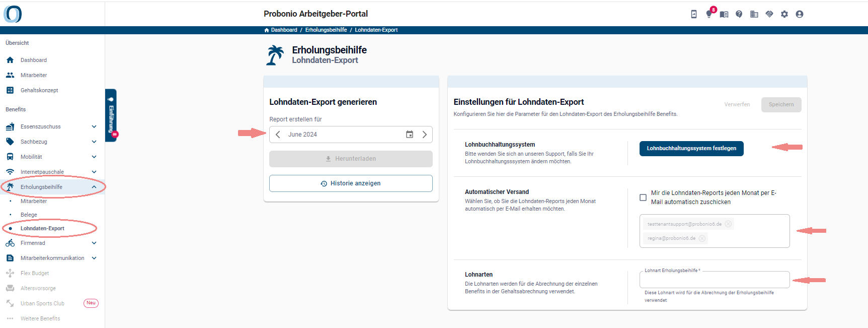The width and height of the screenshot is (868, 328).
Task: Click the Lohndaten-Export breadcrumb text
Action: pos(376,30)
